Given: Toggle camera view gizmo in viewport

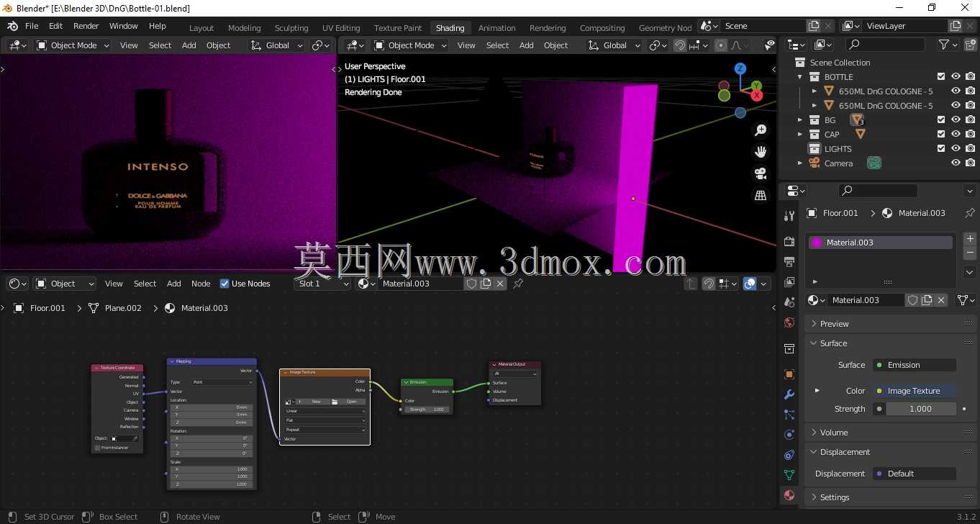Looking at the screenshot, I should tap(761, 173).
